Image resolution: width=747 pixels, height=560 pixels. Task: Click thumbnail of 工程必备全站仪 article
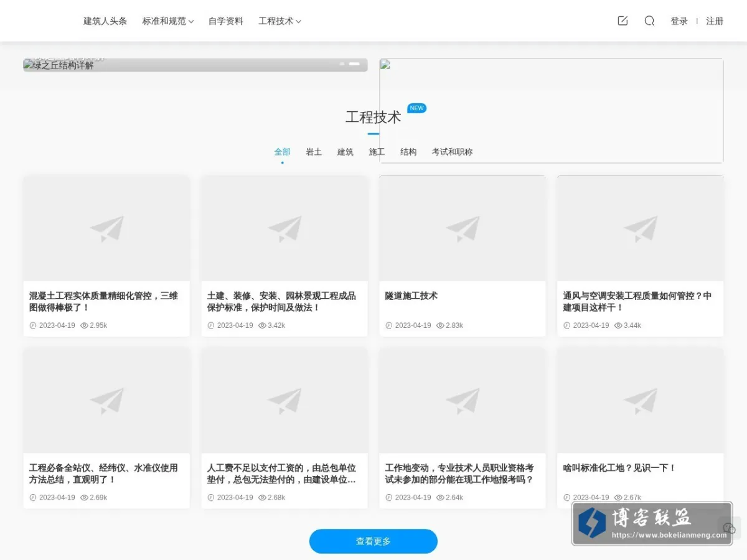[x=106, y=400]
